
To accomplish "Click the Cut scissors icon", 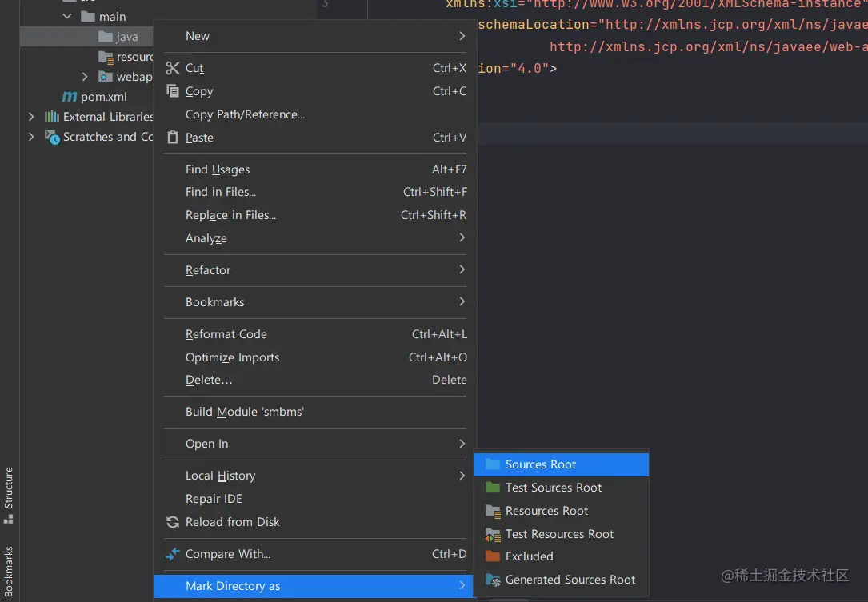I will pos(173,68).
